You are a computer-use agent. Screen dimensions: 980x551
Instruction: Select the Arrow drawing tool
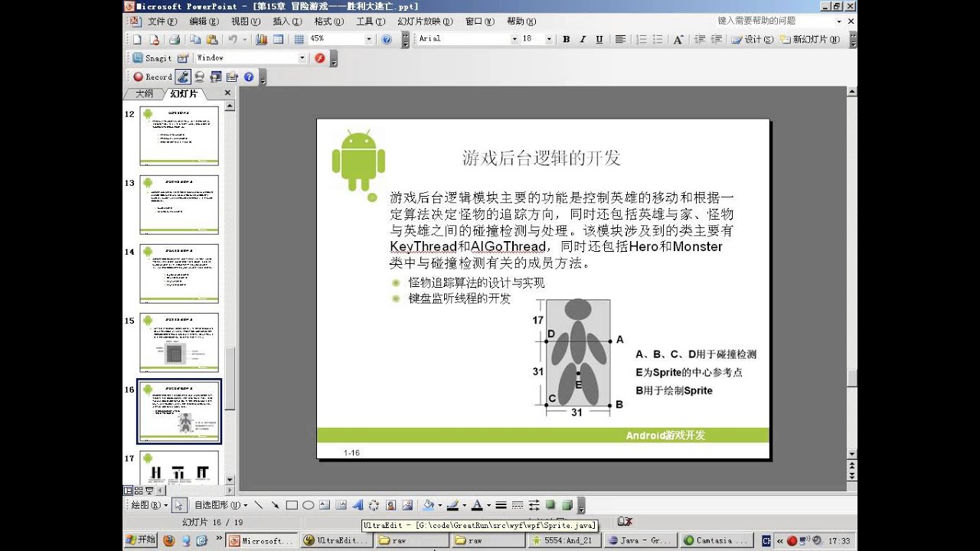pos(275,505)
